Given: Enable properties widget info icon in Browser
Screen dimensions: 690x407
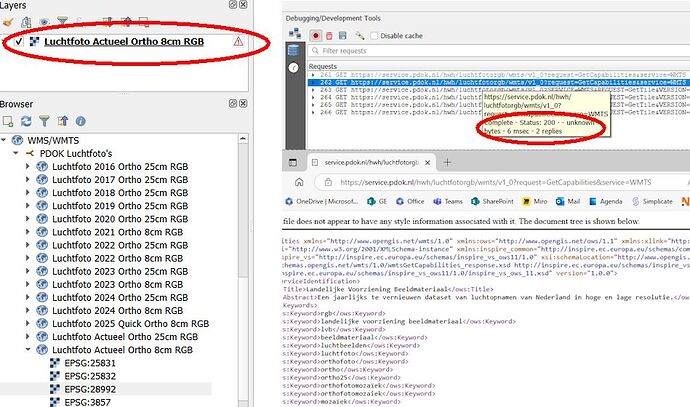Looking at the screenshot, I should click(x=81, y=121).
